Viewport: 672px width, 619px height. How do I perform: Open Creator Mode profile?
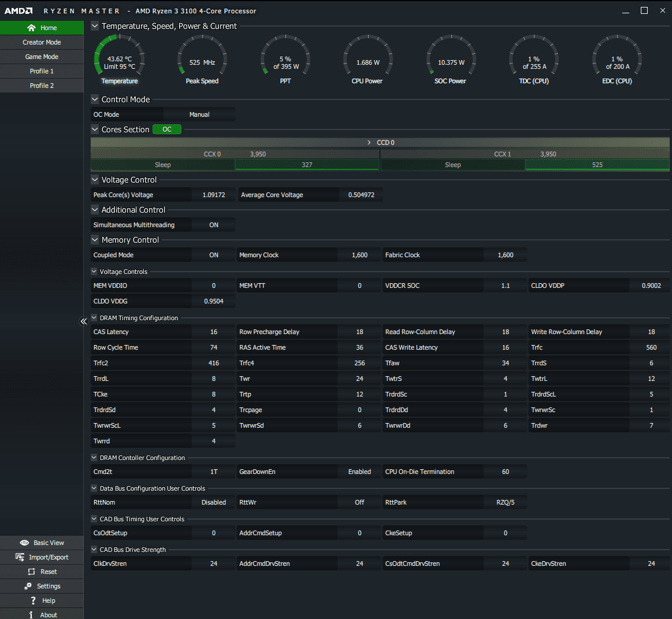(x=42, y=42)
